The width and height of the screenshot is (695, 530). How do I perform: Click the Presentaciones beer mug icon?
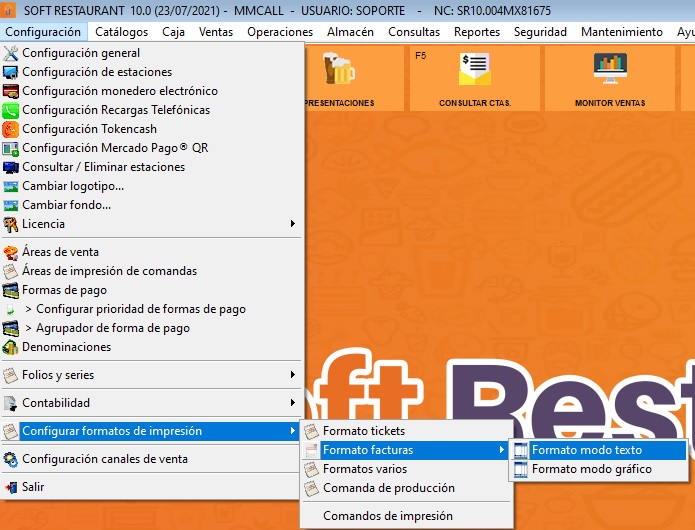(337, 70)
